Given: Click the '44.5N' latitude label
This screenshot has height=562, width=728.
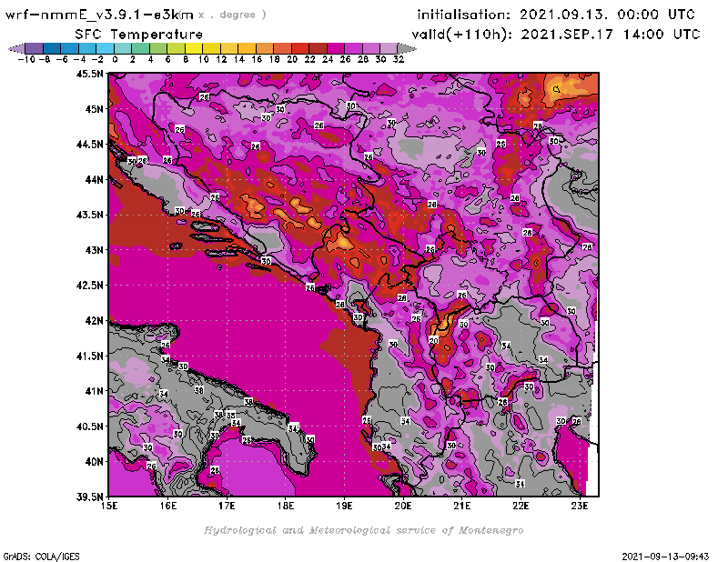Looking at the screenshot, I should tap(89, 145).
